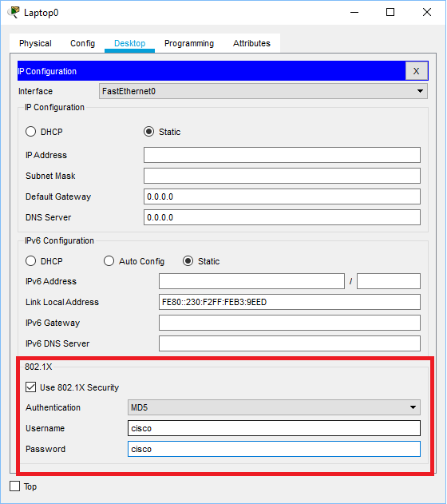Open the Interface FastEthernet0 dropdown
Viewport: 447px width, 504px height.
point(263,91)
